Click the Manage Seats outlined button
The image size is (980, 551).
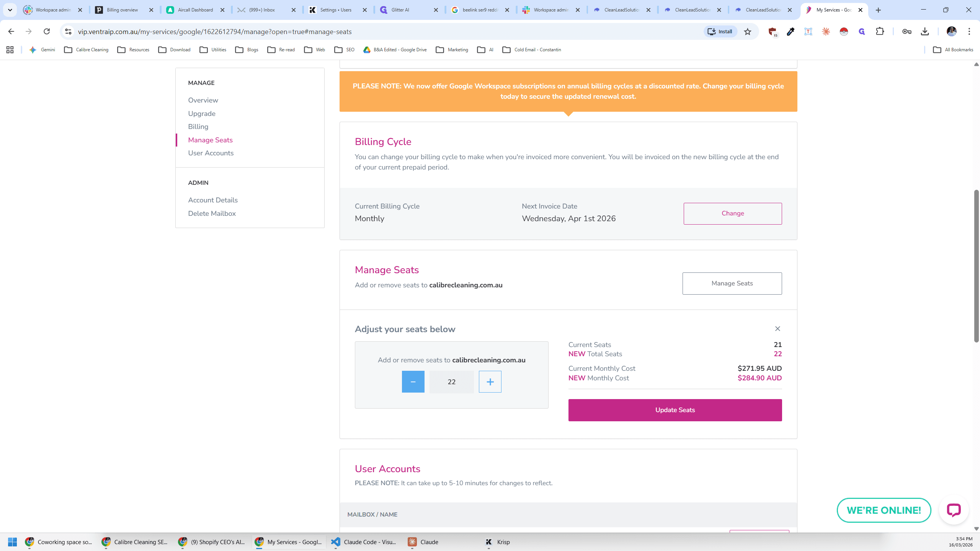732,284
